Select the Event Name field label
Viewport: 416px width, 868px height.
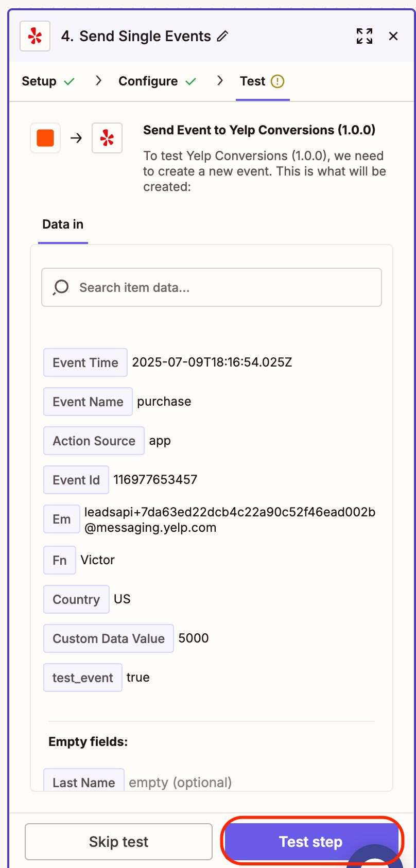coord(88,402)
